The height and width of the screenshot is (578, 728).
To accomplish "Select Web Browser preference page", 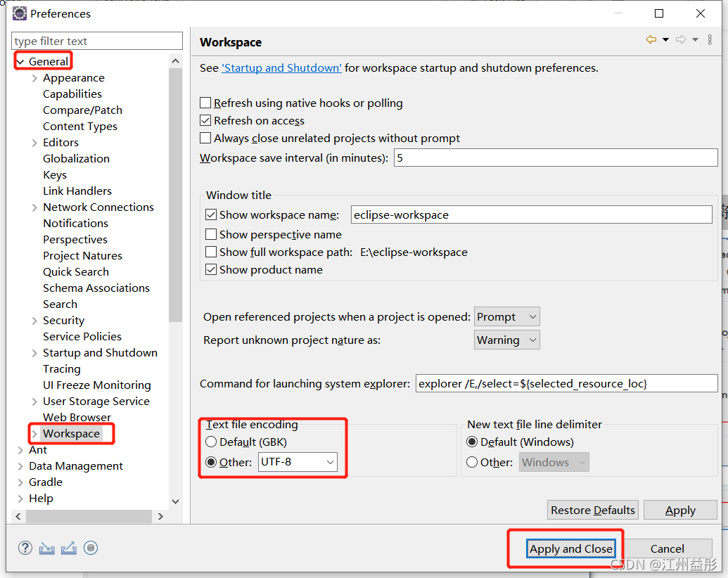I will click(x=77, y=417).
